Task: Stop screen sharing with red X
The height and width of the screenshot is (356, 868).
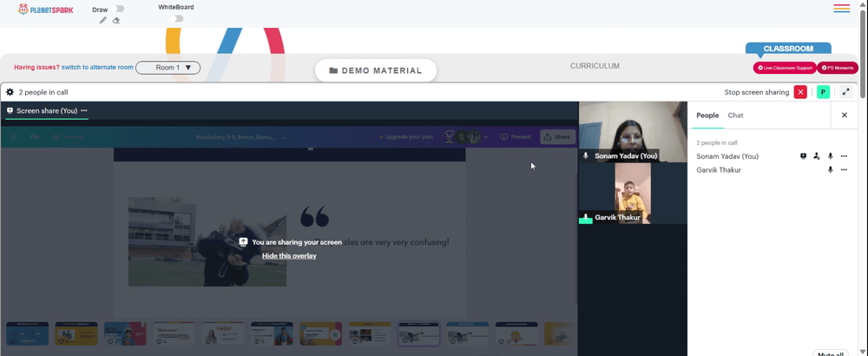Action: (x=800, y=92)
